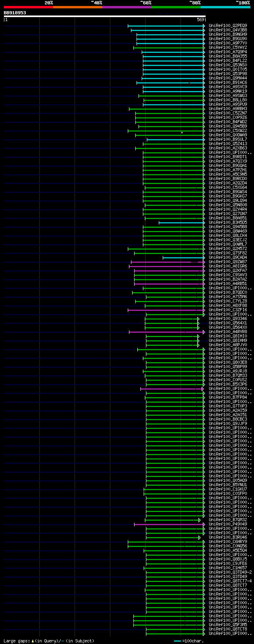Click the label UniRef100_Q9JJF9
The height and width of the screenshot is (644, 254).
click(228, 423)
